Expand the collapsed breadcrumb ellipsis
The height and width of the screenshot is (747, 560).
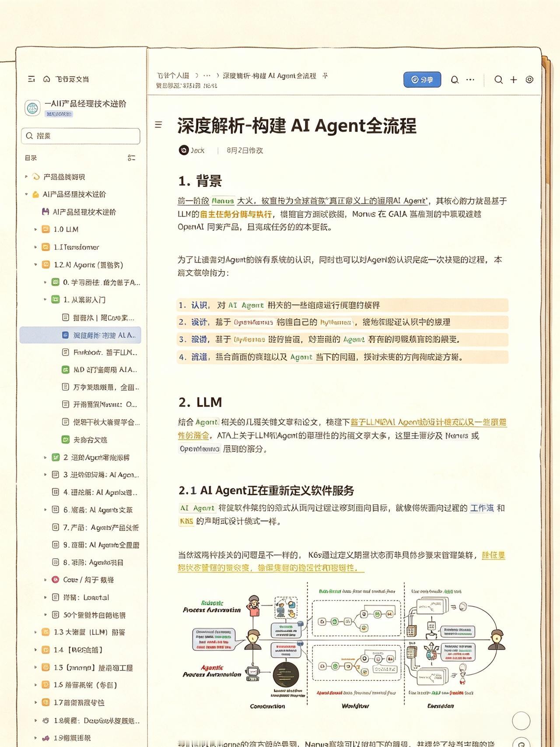pos(207,76)
